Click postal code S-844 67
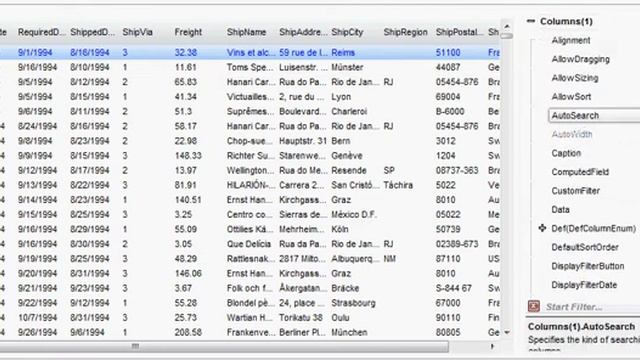Image resolution: width=640 pixels, height=360 pixels. (x=453, y=288)
